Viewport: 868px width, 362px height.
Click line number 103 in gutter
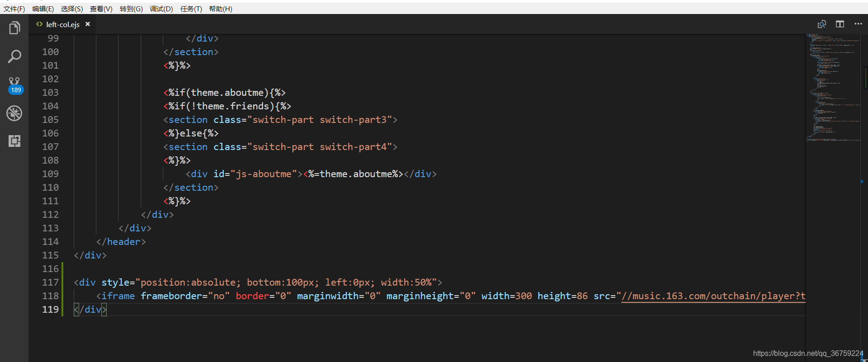51,93
